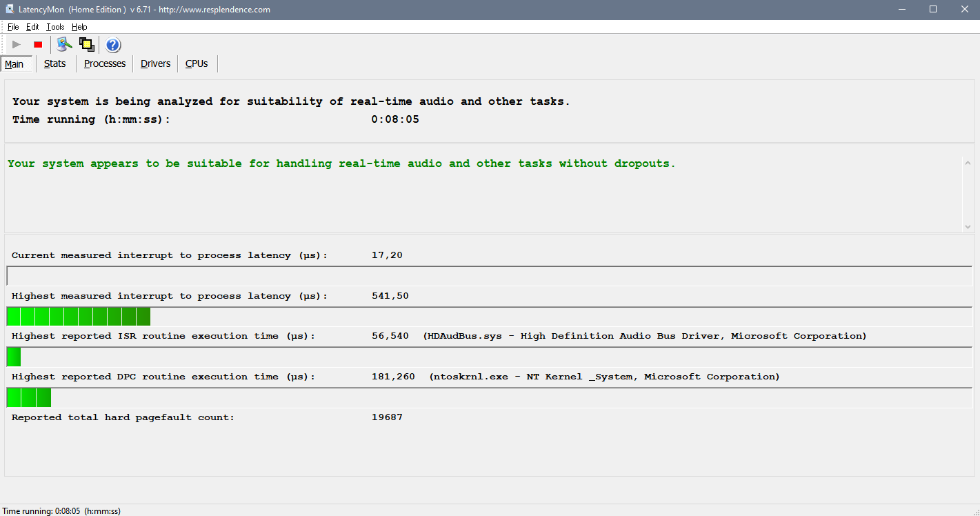The height and width of the screenshot is (516, 980).
Task: Click the message box scroll-down arrow
Action: tap(968, 226)
